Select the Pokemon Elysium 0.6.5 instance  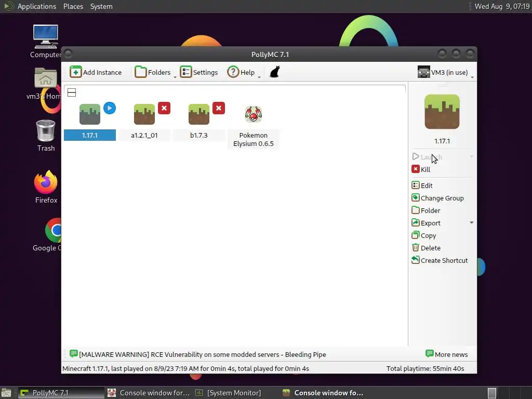pyautogui.click(x=254, y=126)
